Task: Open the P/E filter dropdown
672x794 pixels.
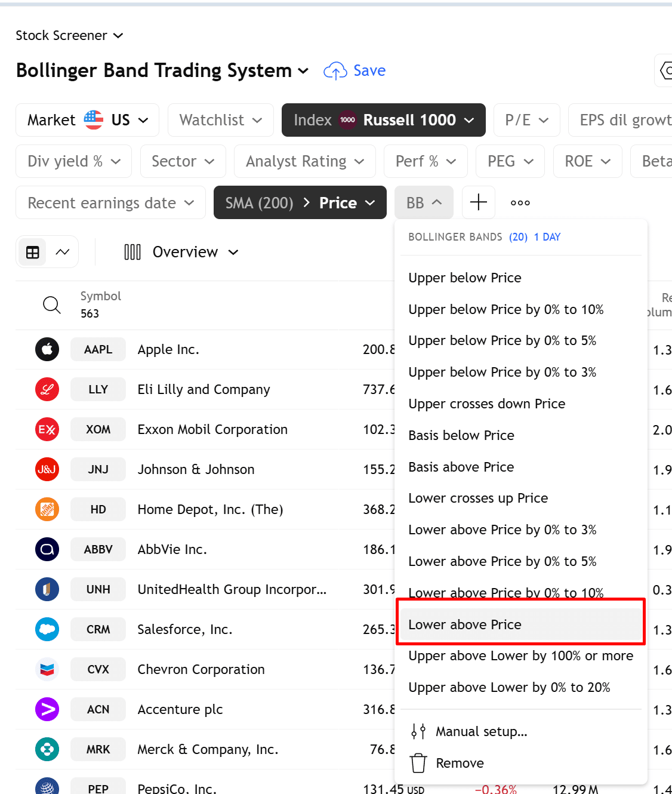Action: [527, 120]
